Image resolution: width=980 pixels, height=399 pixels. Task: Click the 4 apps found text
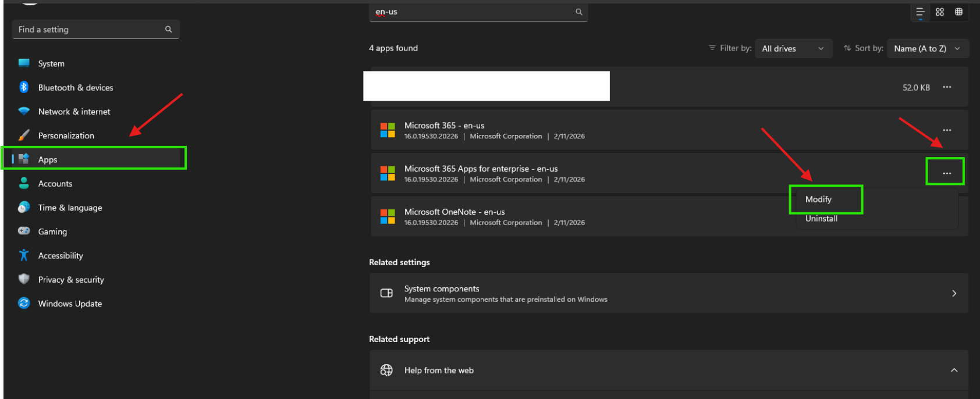(393, 48)
